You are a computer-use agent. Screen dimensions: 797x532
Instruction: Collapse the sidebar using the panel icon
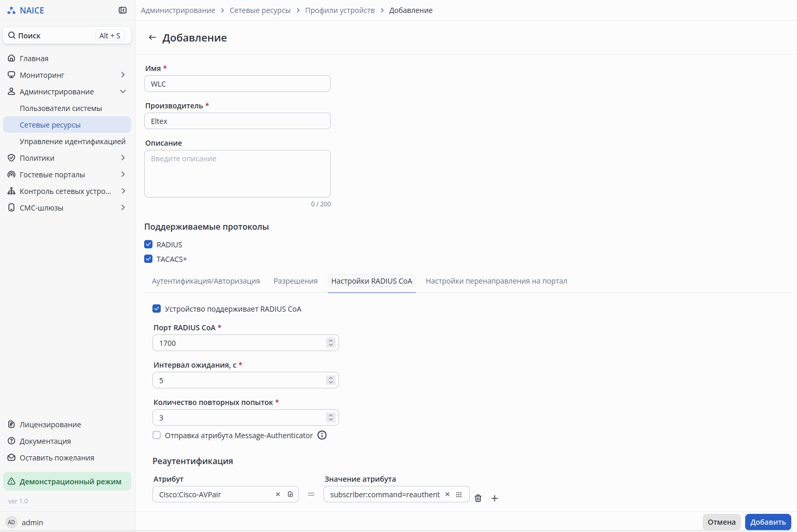(122, 10)
